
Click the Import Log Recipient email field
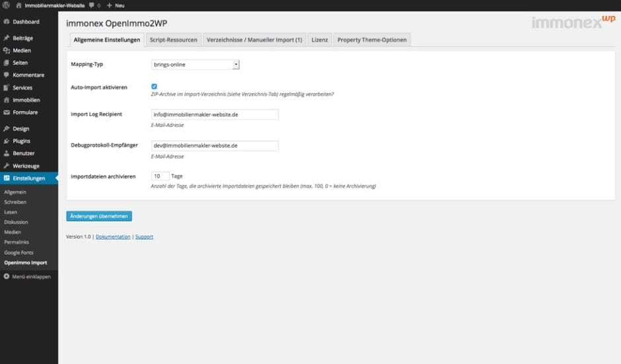tap(215, 114)
